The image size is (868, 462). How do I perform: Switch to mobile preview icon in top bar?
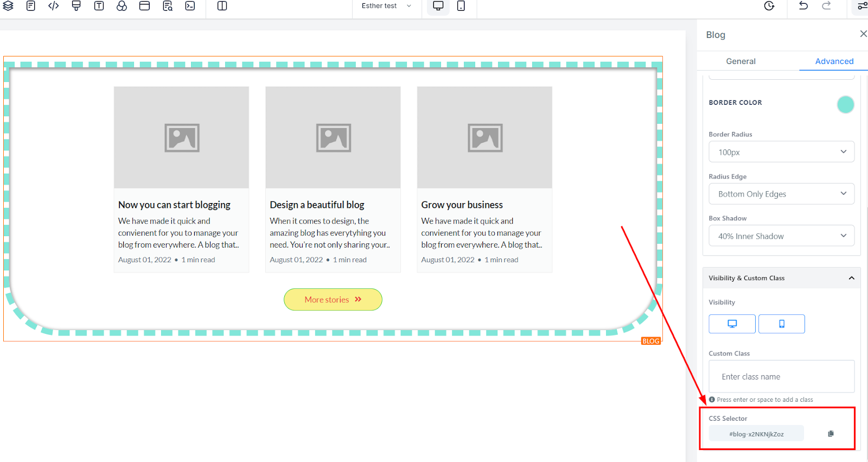pyautogui.click(x=461, y=6)
